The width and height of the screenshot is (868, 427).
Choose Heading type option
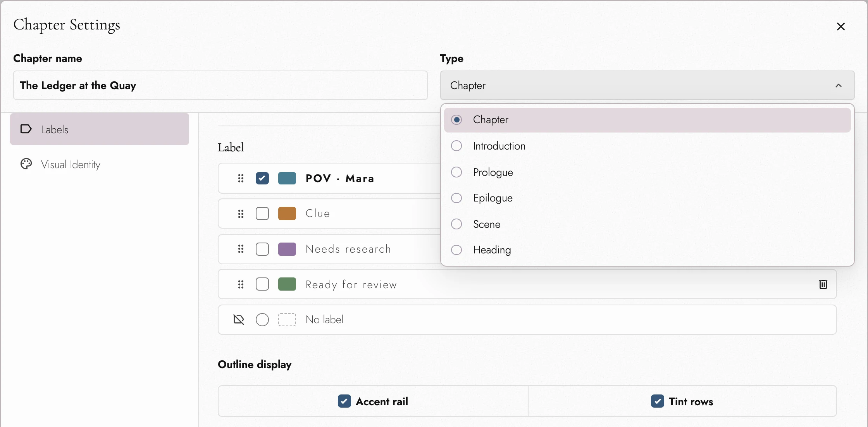click(647, 250)
